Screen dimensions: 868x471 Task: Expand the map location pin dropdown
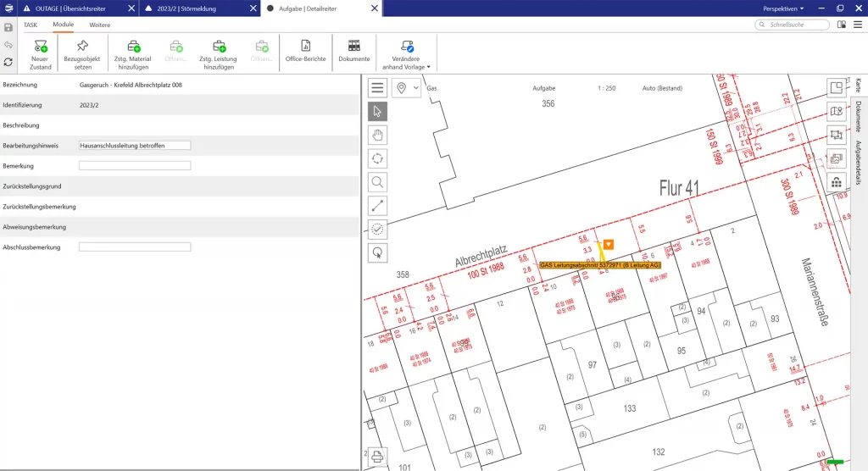[406, 87]
